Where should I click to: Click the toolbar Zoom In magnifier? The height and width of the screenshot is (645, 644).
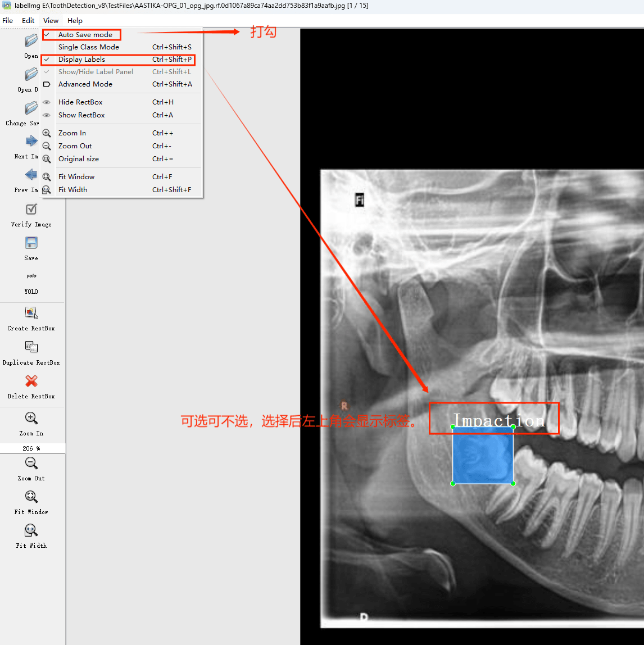click(31, 418)
